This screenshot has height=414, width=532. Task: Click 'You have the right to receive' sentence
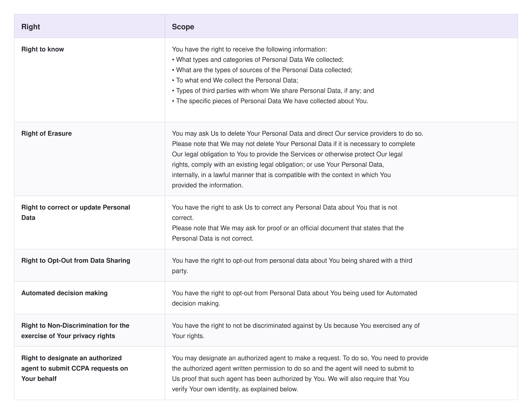249,49
